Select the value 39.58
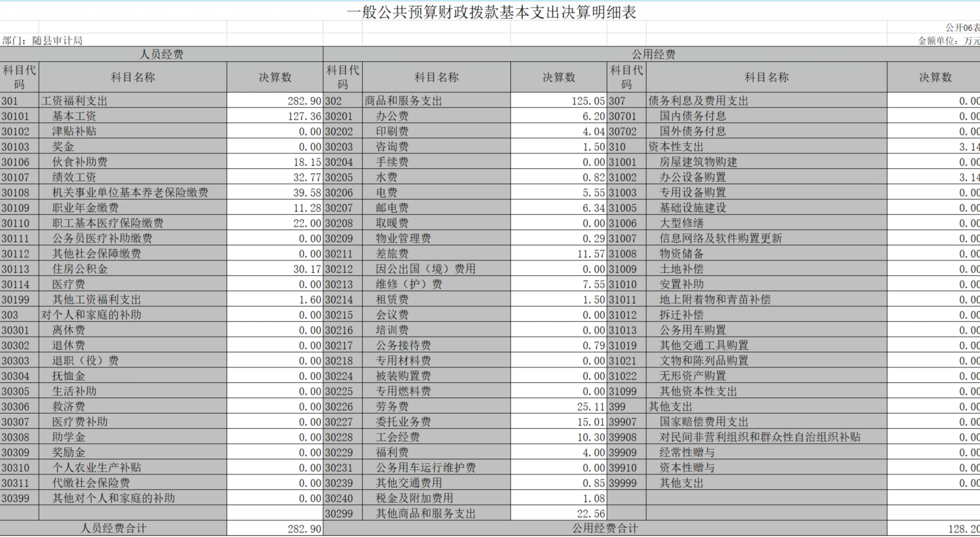The image size is (980, 537). (275, 193)
